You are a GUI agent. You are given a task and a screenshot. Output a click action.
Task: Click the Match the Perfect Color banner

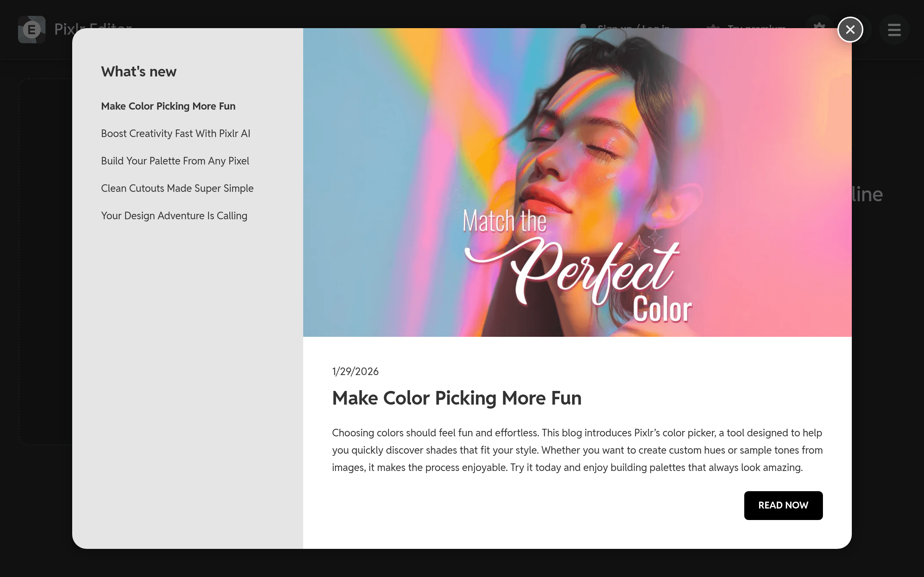[577, 182]
